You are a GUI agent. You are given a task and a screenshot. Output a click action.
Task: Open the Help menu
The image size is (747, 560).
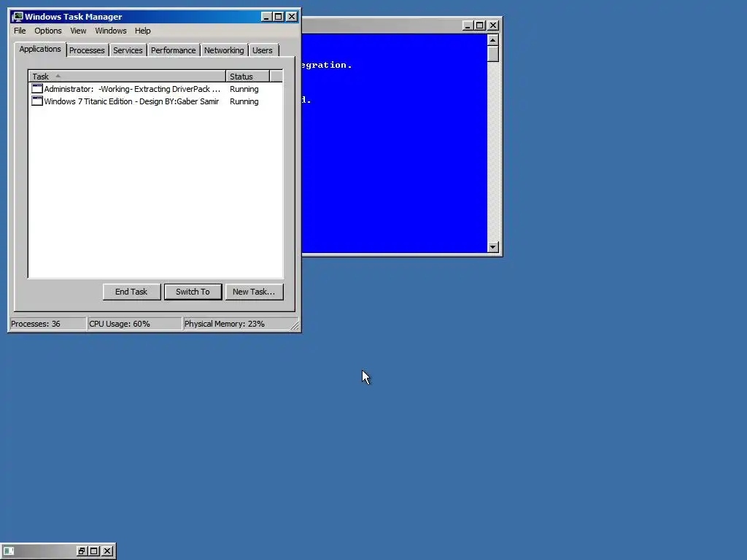(x=142, y=31)
